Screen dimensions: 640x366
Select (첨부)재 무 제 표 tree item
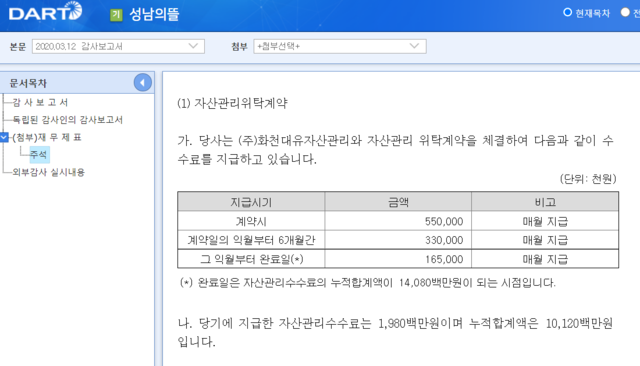pos(47,137)
